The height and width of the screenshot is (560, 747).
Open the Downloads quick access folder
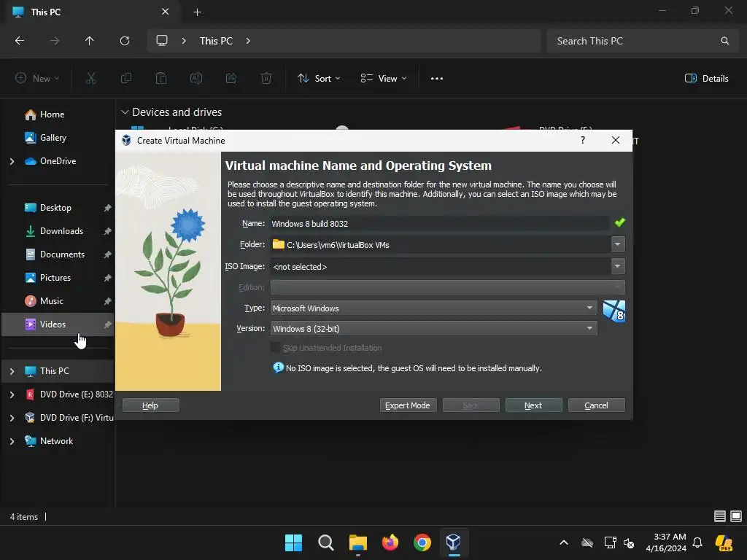(x=61, y=231)
